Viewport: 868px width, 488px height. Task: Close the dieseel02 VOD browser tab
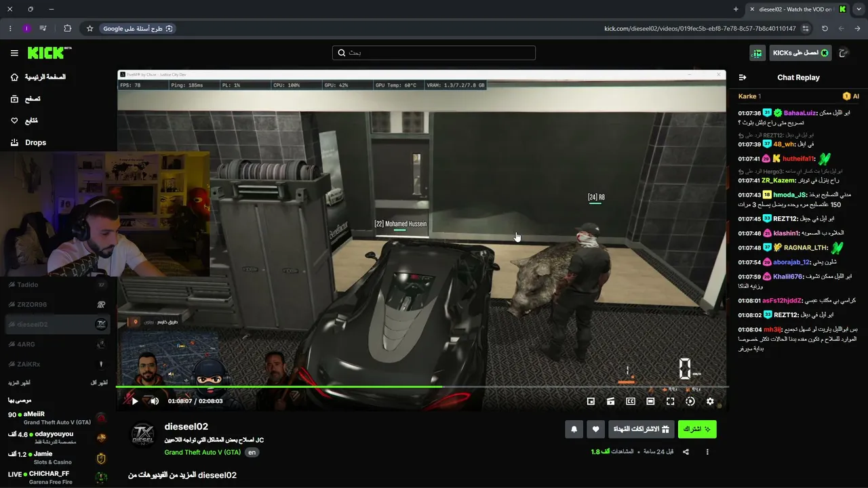pyautogui.click(x=751, y=9)
